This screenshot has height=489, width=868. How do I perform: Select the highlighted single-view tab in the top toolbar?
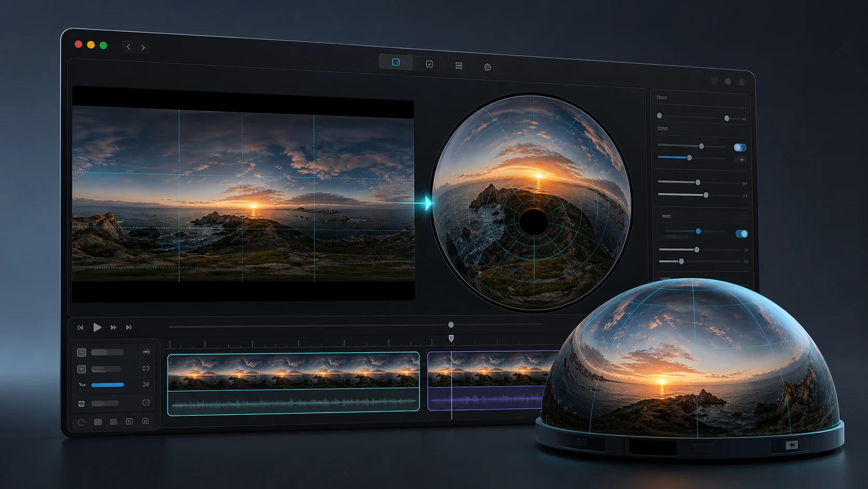tap(396, 62)
